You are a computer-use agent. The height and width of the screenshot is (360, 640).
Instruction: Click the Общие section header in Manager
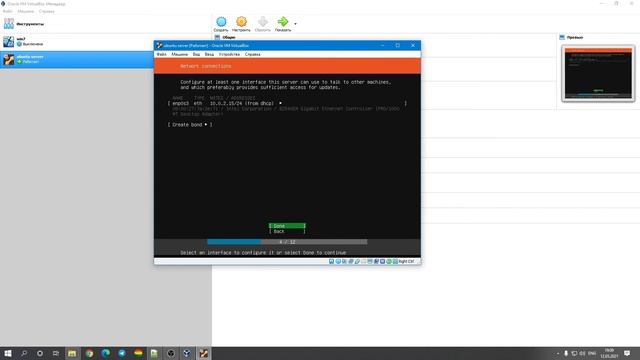tap(229, 37)
